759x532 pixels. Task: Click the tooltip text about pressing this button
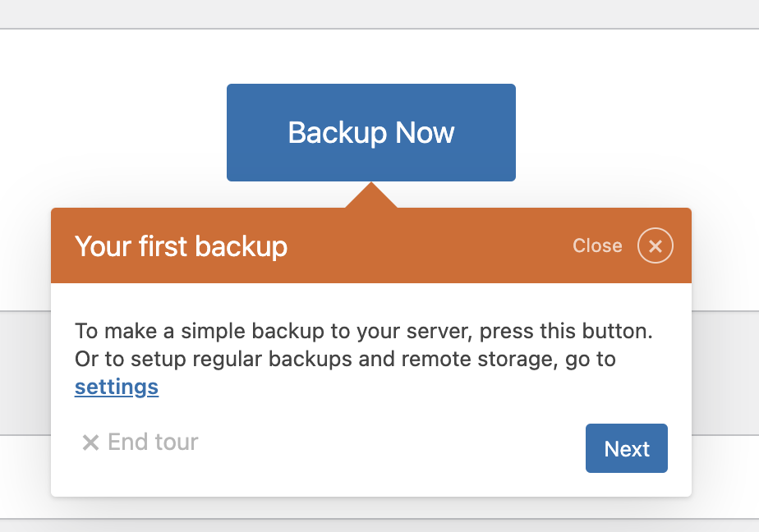coord(364,332)
